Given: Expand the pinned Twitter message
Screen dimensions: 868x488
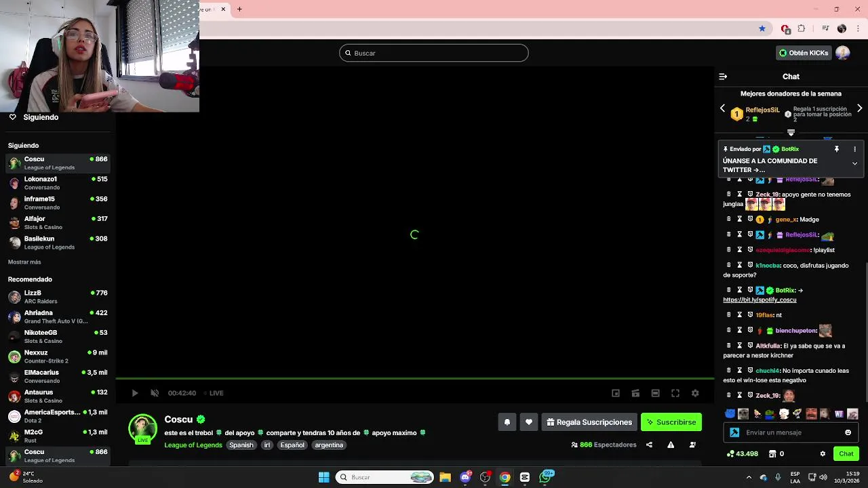Looking at the screenshot, I should tap(854, 163).
